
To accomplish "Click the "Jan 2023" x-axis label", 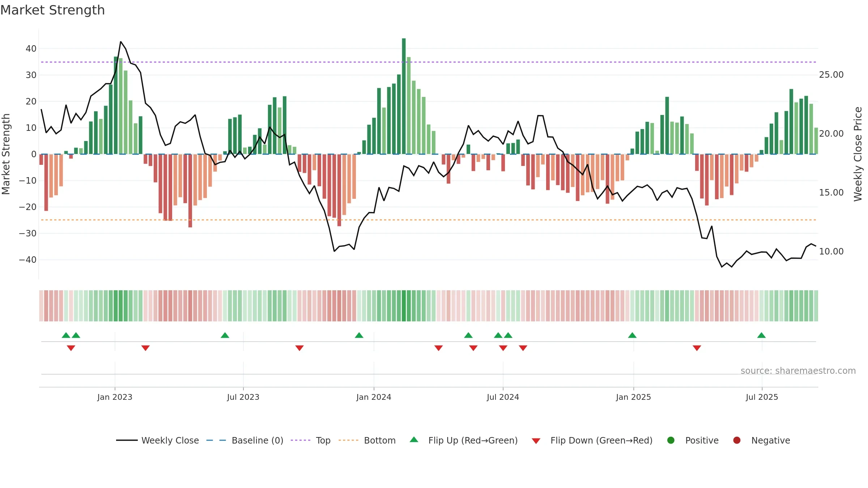I will pos(115,397).
